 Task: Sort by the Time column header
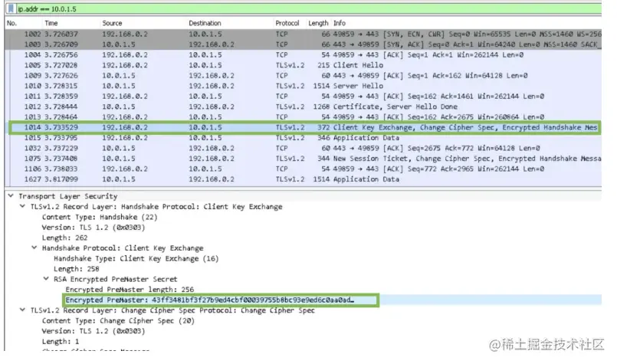(51, 23)
